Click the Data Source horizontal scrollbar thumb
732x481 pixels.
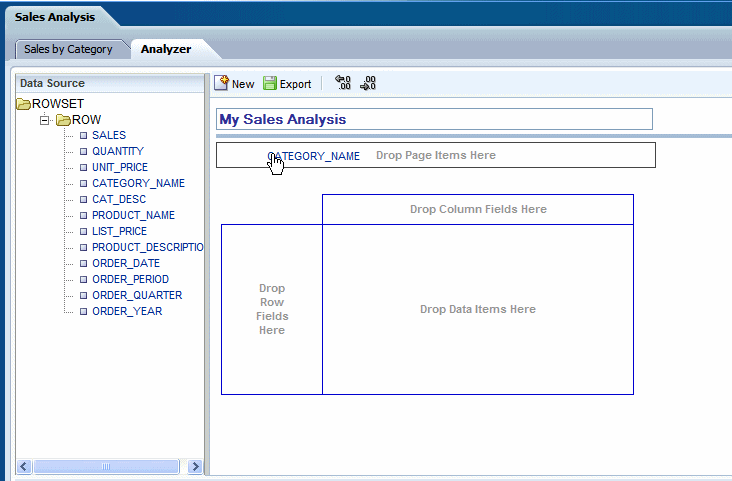(106, 466)
